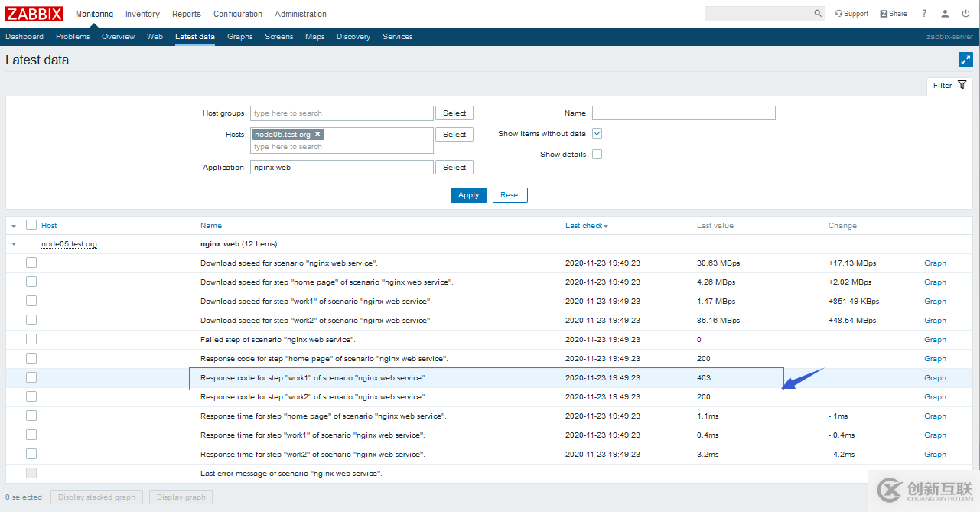Reset the filter
980x512 pixels.
pos(510,195)
